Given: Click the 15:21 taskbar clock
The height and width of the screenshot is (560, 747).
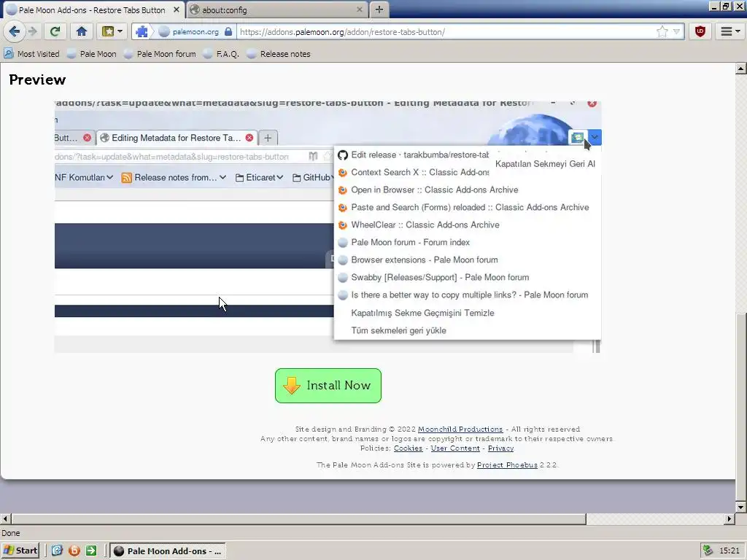Looking at the screenshot, I should point(729,551).
